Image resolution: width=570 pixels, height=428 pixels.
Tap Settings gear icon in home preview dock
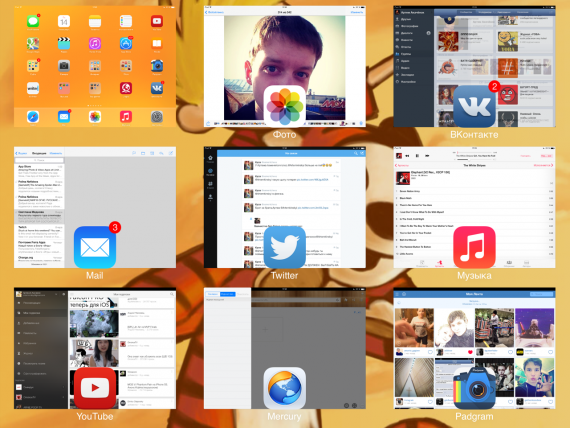[x=157, y=117]
